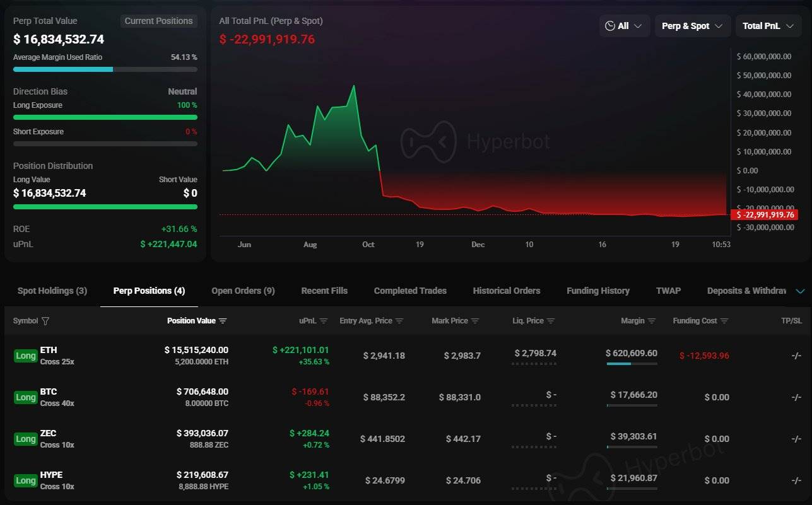Open the Total PnL dropdown

768,26
